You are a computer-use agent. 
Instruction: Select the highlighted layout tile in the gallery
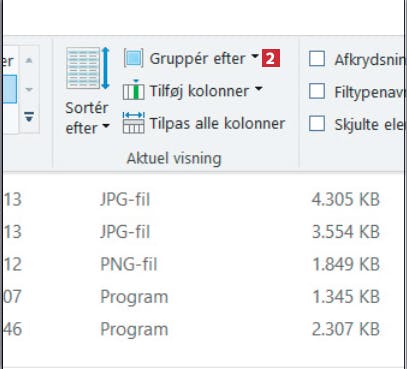[9, 89]
